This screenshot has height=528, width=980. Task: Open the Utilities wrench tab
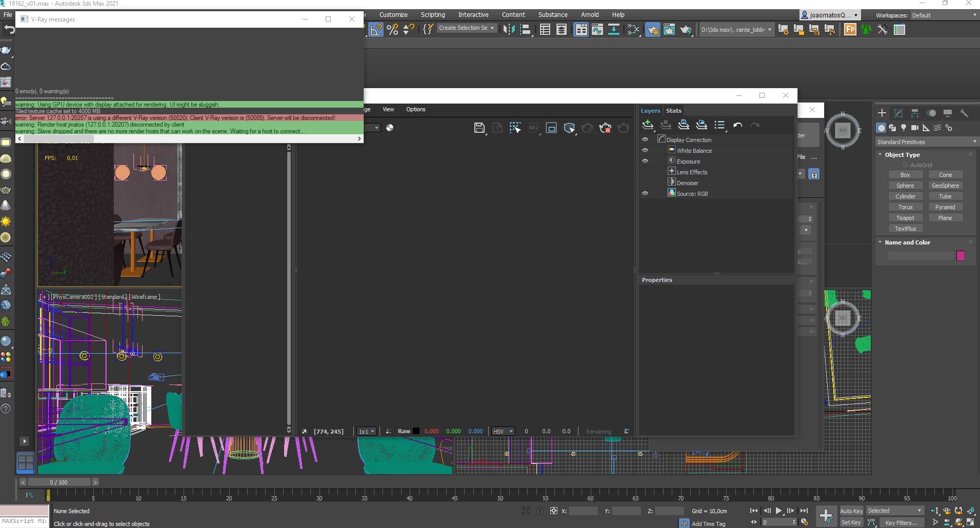pos(964,113)
